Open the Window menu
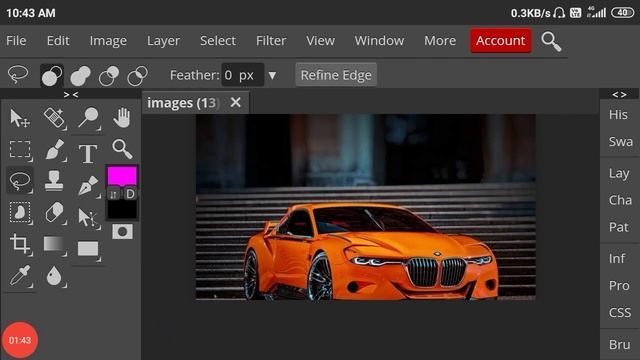This screenshot has width=640, height=360. 379,40
